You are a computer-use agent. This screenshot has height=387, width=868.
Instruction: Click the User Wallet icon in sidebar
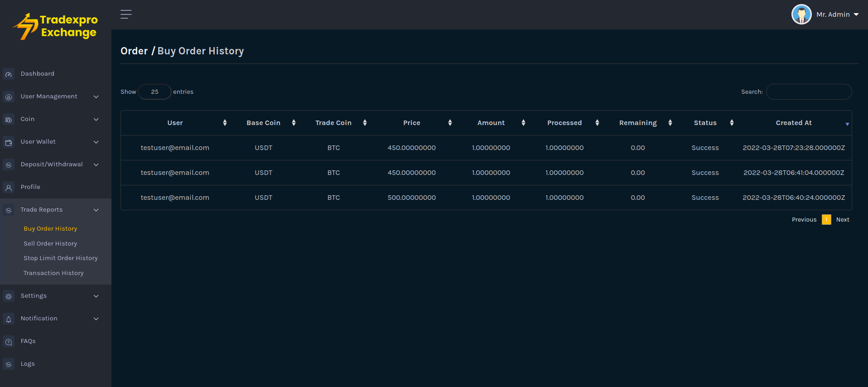tap(9, 142)
